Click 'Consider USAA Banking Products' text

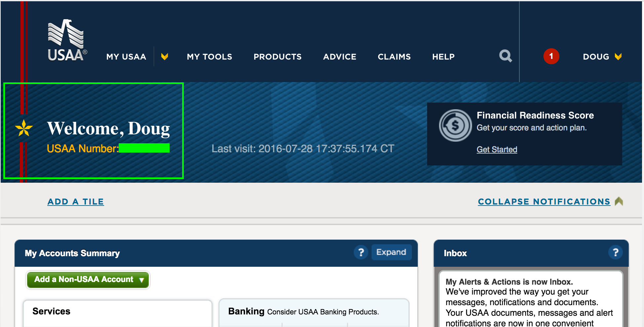[323, 312]
